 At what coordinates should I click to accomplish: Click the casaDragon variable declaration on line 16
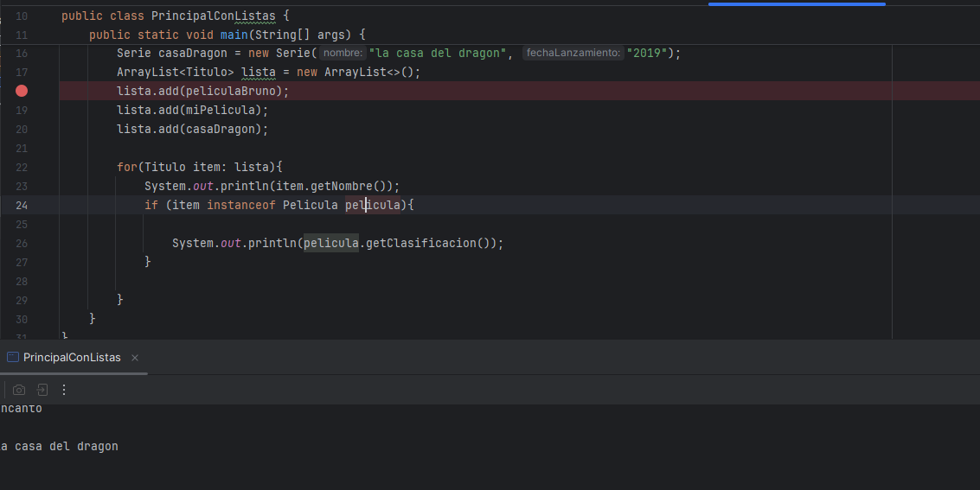click(x=193, y=53)
